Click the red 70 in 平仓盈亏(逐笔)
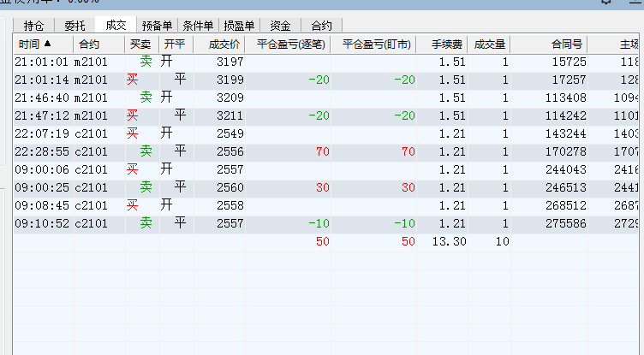This screenshot has height=355, width=644. pos(323,152)
